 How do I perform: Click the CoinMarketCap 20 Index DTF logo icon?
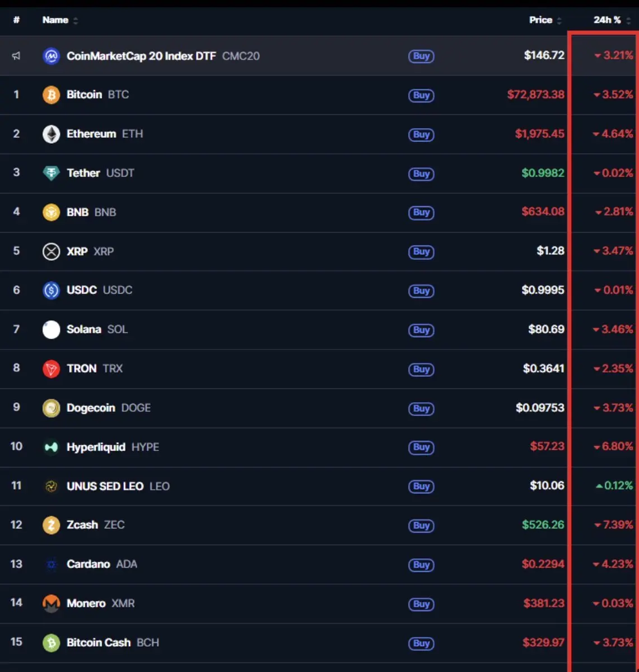point(51,56)
